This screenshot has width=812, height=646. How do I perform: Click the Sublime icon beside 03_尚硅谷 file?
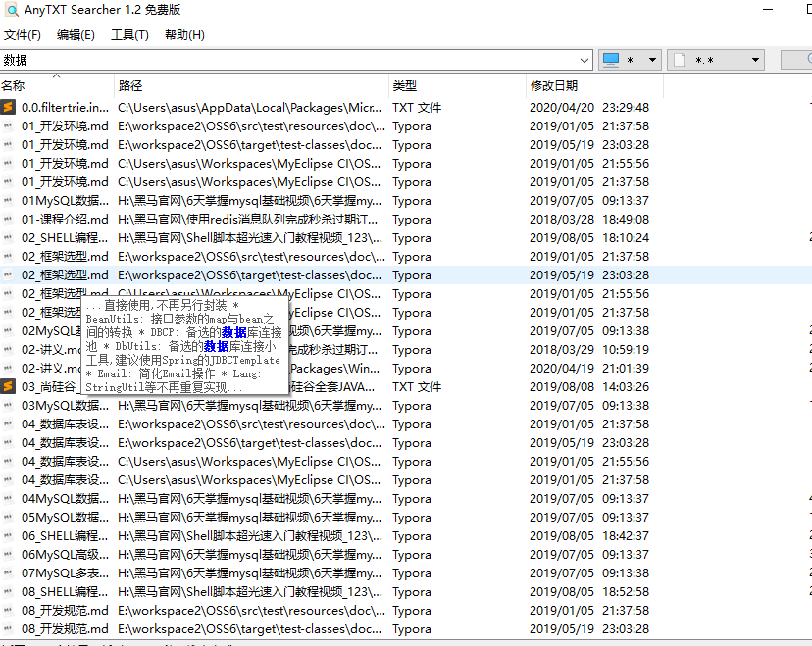[8, 386]
